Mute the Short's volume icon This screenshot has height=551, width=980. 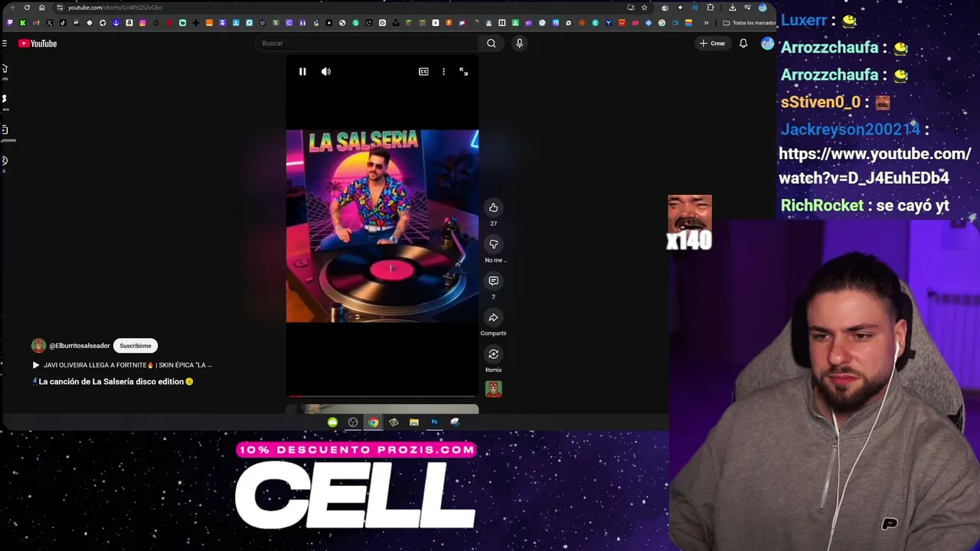326,71
